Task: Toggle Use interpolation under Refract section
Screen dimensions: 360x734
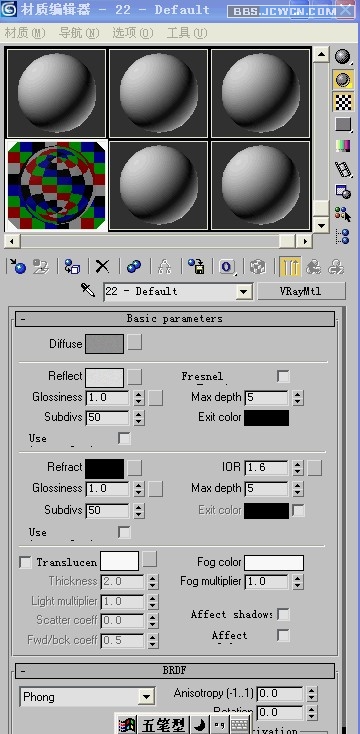Action: (x=124, y=532)
